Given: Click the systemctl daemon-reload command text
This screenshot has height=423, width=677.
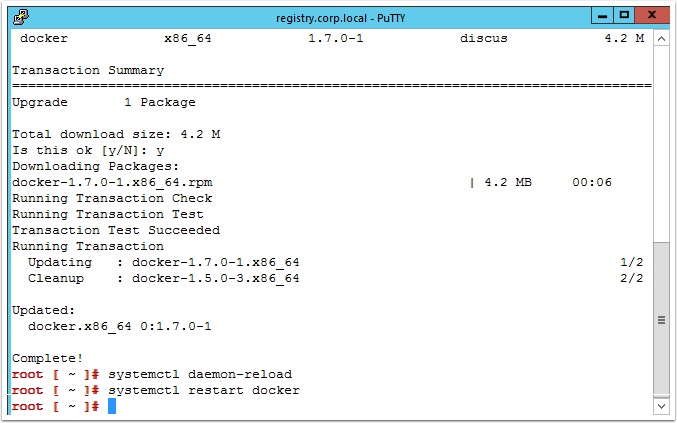Looking at the screenshot, I should [x=200, y=374].
